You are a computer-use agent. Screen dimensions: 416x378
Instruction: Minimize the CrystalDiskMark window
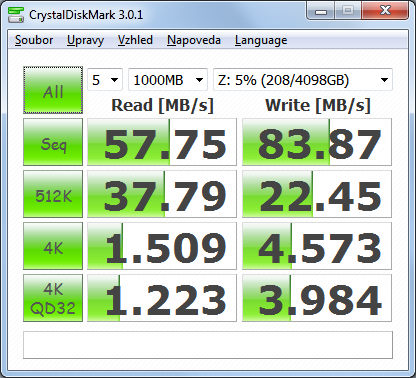coord(320,11)
